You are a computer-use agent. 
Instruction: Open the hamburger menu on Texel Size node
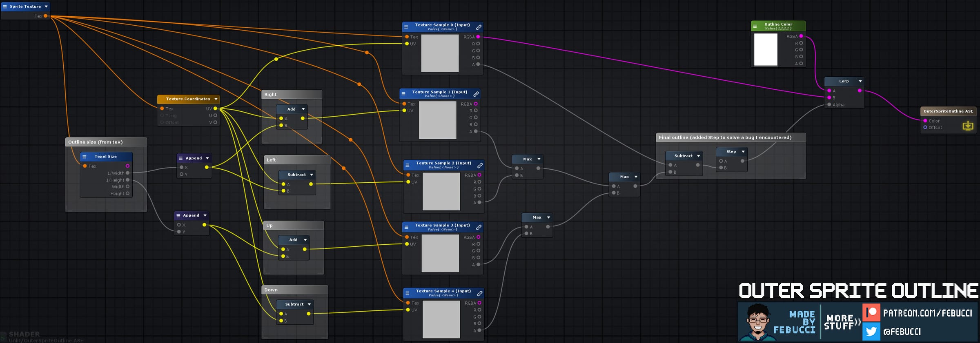click(85, 157)
